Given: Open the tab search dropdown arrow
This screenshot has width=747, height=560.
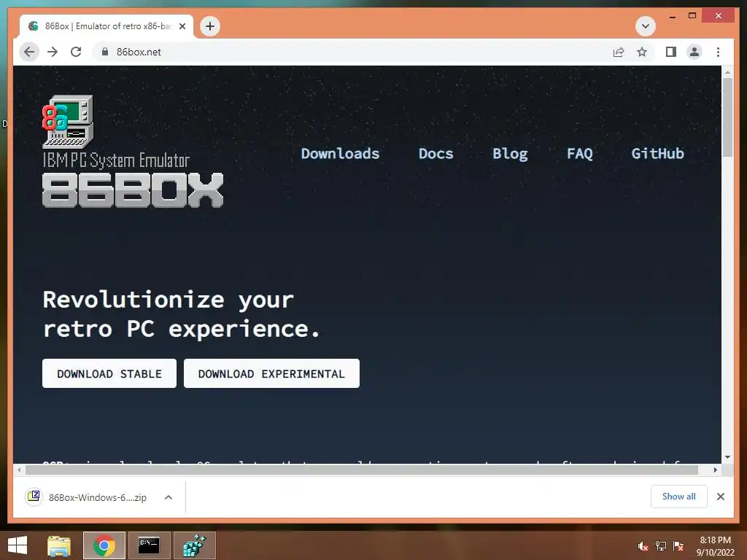Looking at the screenshot, I should (x=646, y=26).
